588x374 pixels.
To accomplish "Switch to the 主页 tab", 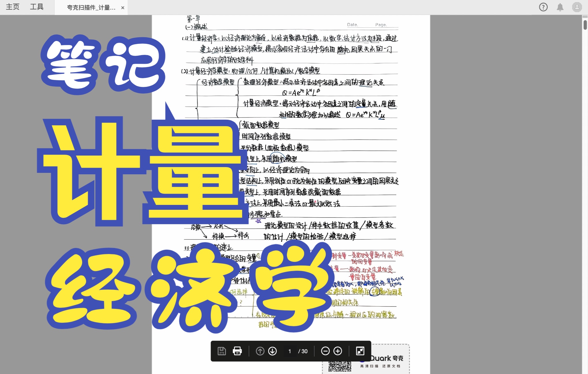I will tap(12, 7).
